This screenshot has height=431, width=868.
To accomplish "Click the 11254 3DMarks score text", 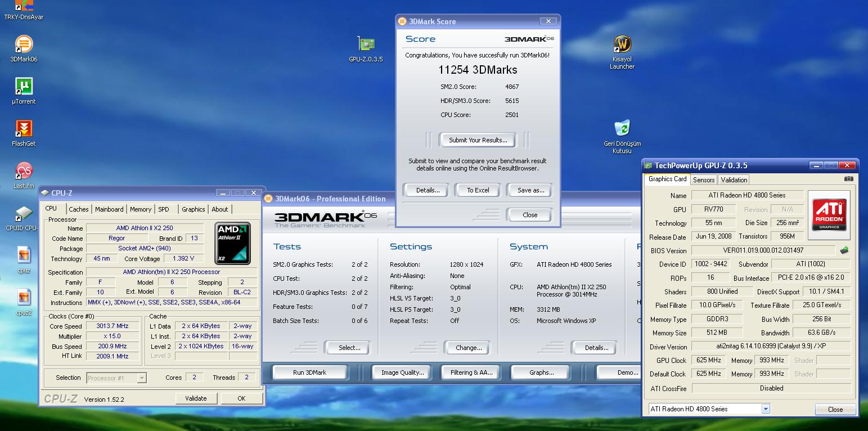I will click(478, 70).
